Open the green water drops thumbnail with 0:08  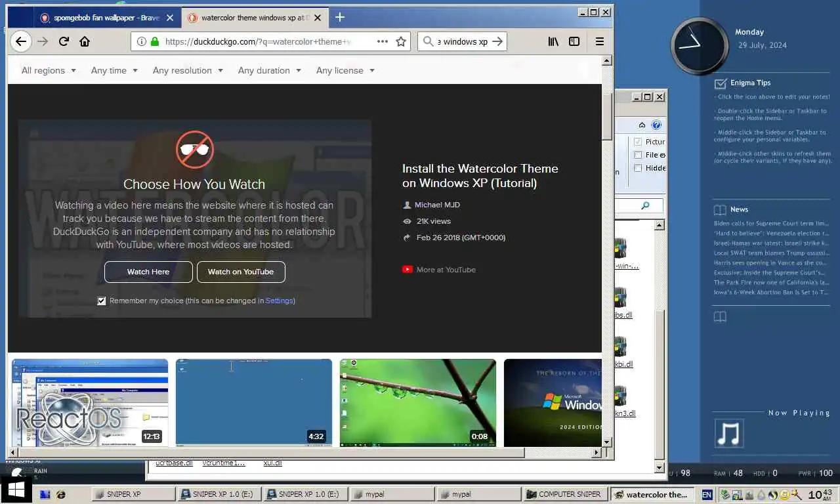coord(418,403)
